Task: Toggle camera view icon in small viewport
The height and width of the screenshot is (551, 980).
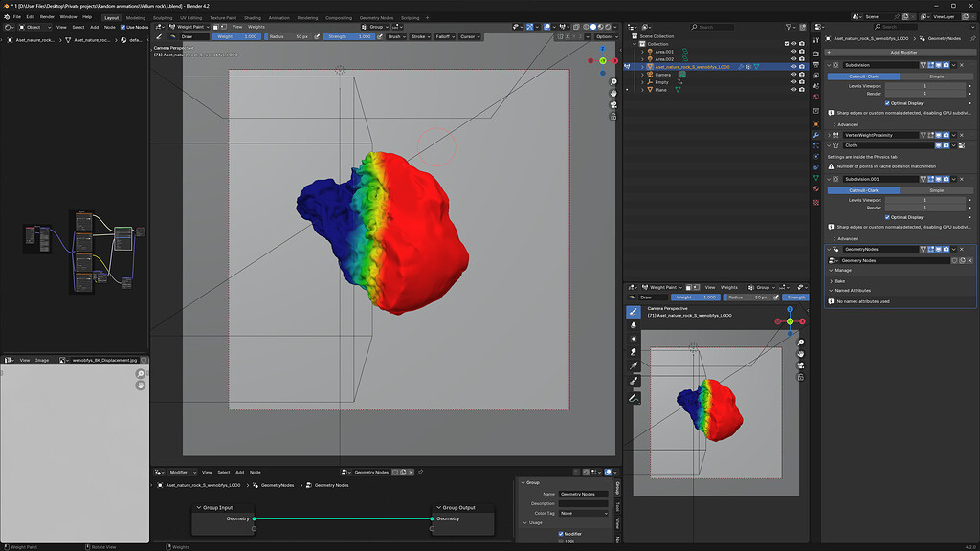Action: pos(801,365)
